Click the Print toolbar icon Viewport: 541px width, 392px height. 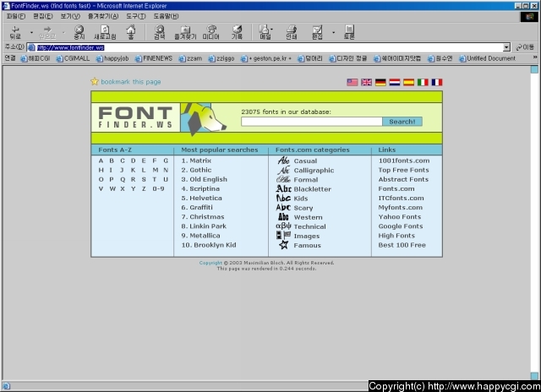[291, 32]
